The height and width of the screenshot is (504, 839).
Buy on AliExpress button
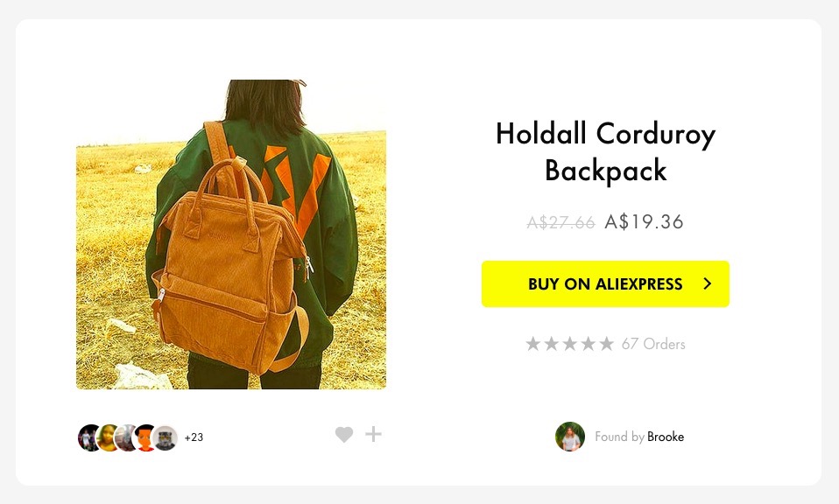pos(605,283)
